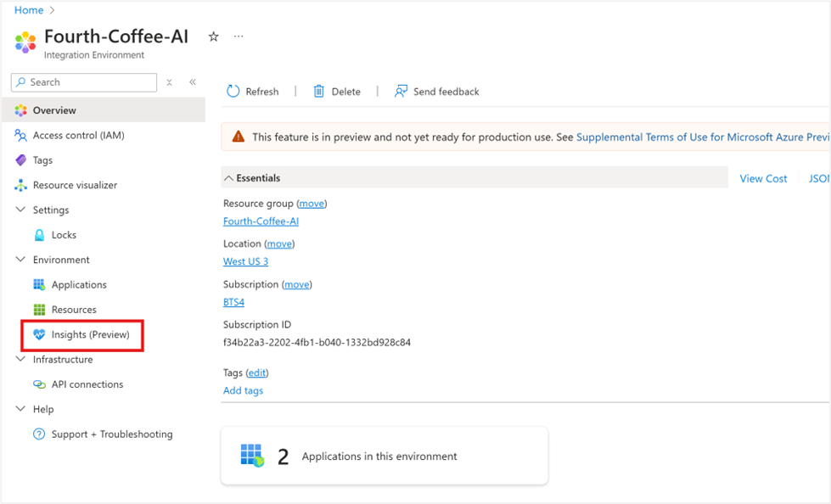Open the JSON view link
Image resolution: width=831 pixels, height=504 pixels.
pos(819,178)
